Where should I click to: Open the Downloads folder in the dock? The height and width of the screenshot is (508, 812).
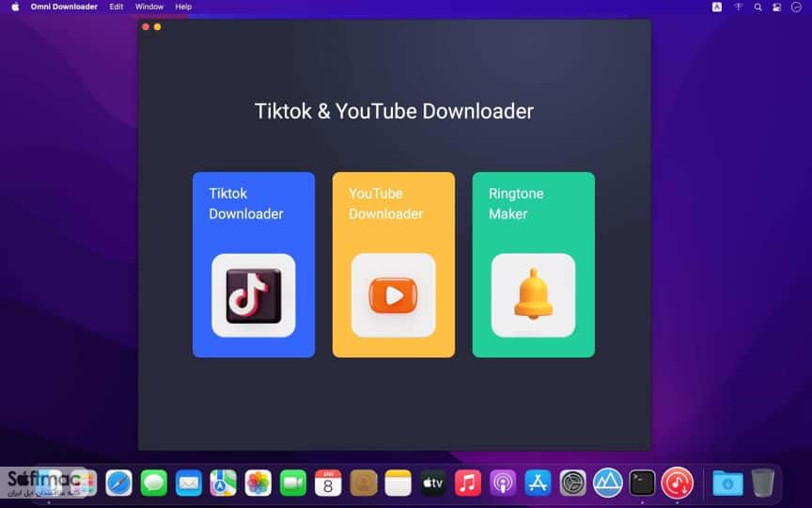[x=727, y=484]
